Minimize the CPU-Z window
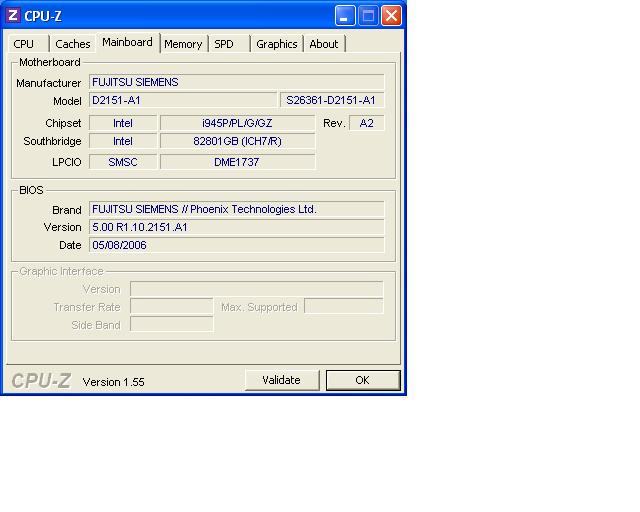This screenshot has width=640, height=512. 345,16
